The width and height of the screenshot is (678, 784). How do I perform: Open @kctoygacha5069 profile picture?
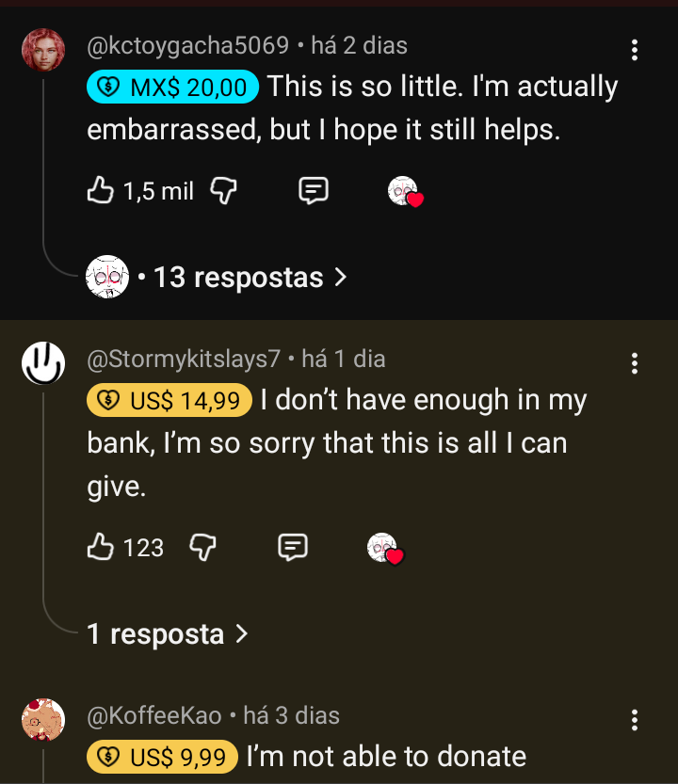[x=43, y=50]
